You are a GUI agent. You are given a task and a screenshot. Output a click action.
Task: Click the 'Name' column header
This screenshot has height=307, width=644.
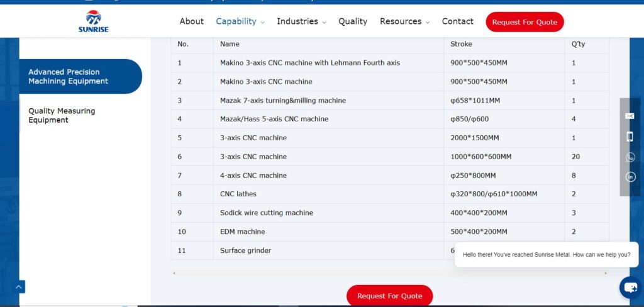(x=230, y=44)
